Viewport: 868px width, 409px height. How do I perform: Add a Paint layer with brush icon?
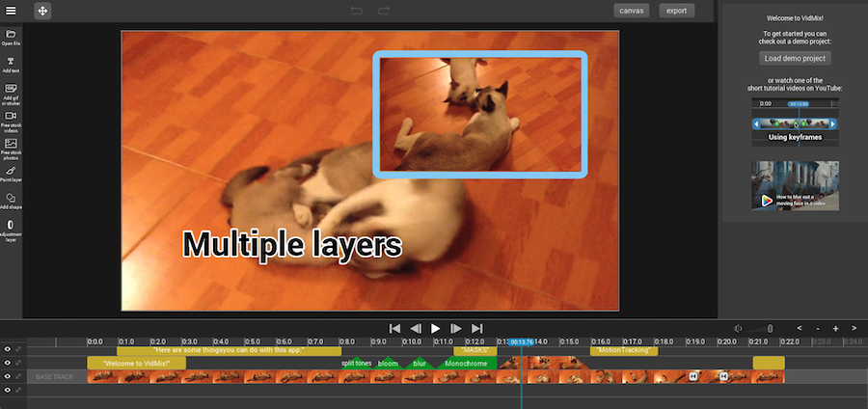12,173
